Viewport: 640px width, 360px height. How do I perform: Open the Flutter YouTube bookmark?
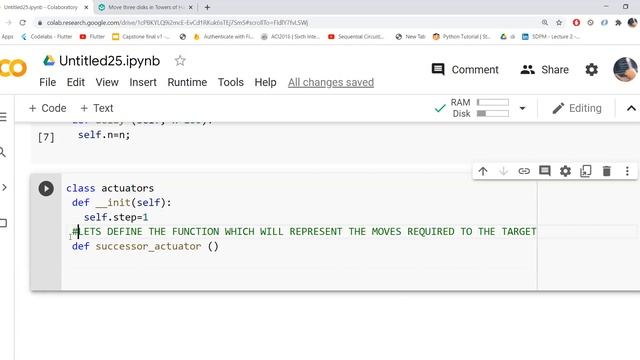(x=92, y=37)
